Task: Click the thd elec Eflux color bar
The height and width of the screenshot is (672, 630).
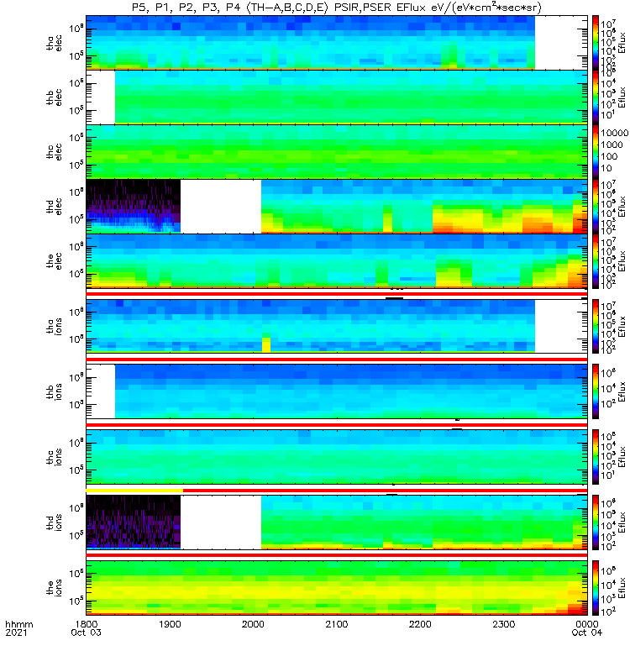Action: (596, 206)
